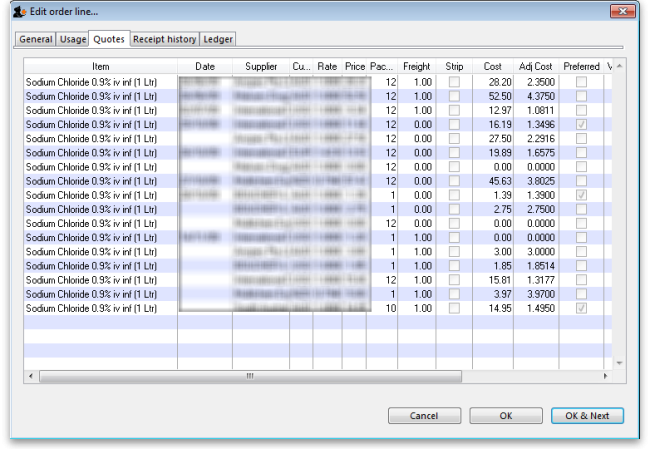
Task: Switch to the General tab
Action: coord(34,40)
